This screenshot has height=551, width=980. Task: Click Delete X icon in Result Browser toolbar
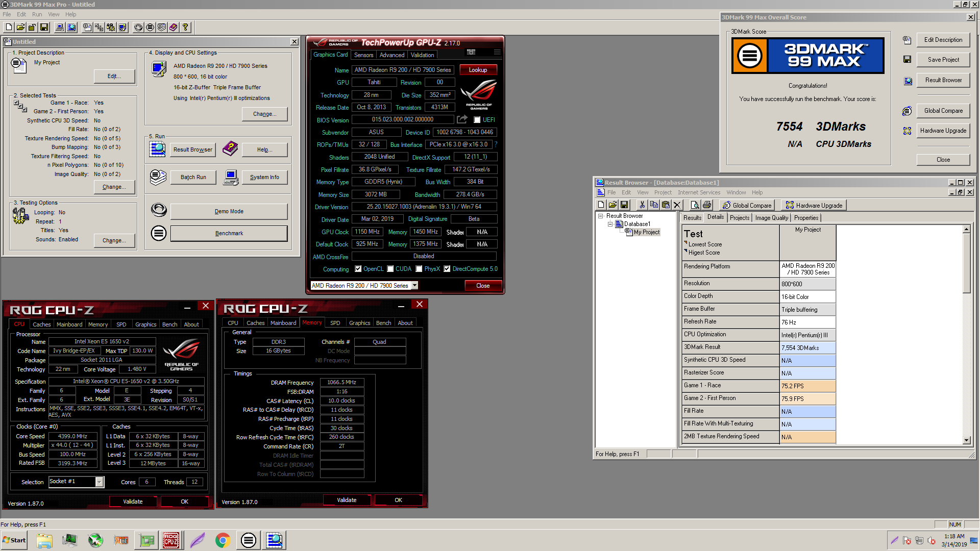tap(677, 205)
